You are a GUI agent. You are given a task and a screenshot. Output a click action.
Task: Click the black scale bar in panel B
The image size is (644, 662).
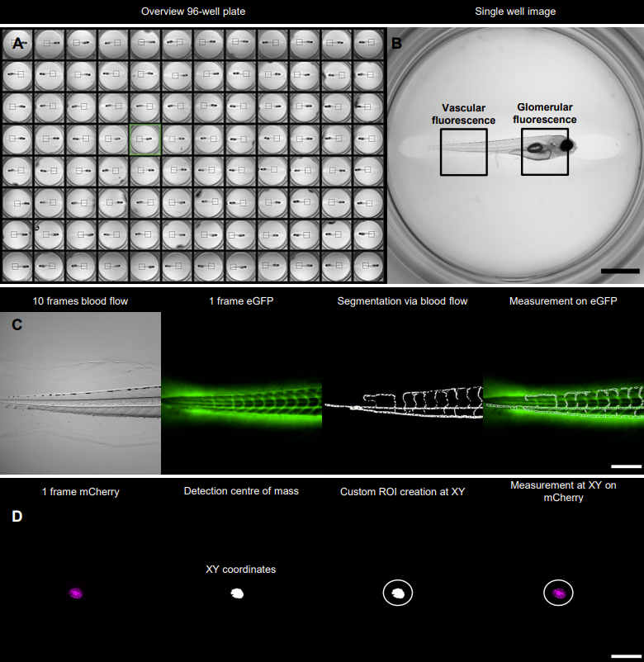point(620,271)
